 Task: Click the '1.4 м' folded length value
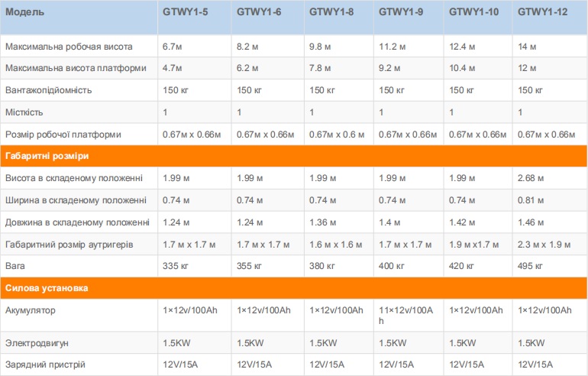[x=389, y=222]
